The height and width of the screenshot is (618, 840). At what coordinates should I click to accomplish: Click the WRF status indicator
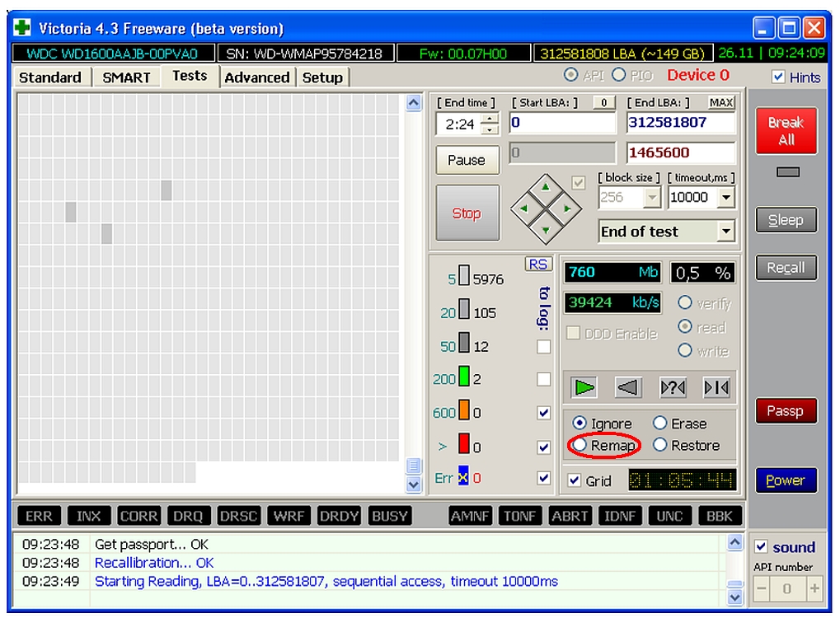[289, 516]
